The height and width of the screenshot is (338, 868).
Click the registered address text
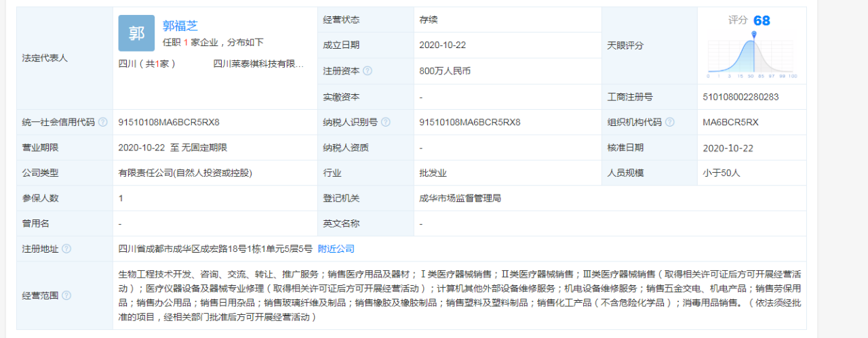[x=215, y=249]
